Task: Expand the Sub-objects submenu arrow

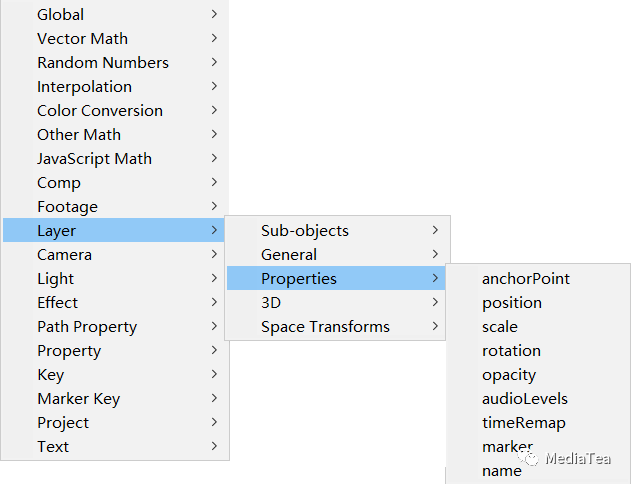Action: (x=436, y=231)
